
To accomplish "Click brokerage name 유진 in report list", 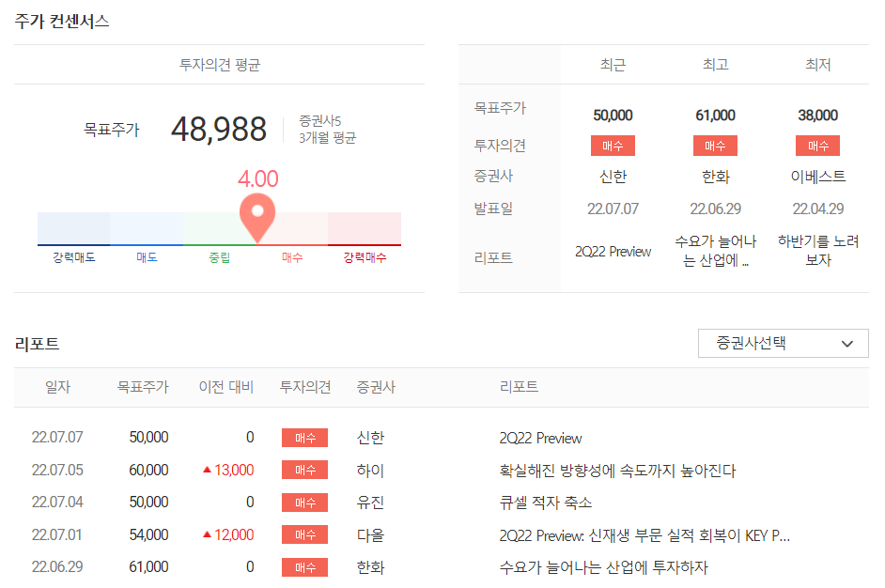I will coord(370,503).
